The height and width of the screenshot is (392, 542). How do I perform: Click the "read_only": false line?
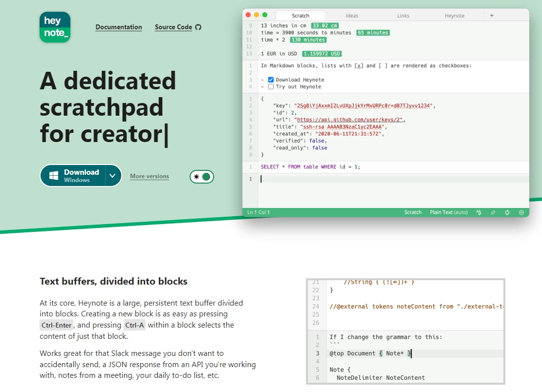pos(300,148)
